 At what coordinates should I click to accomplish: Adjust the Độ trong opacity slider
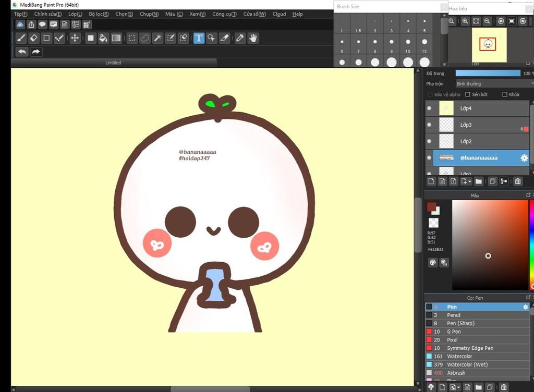[488, 73]
